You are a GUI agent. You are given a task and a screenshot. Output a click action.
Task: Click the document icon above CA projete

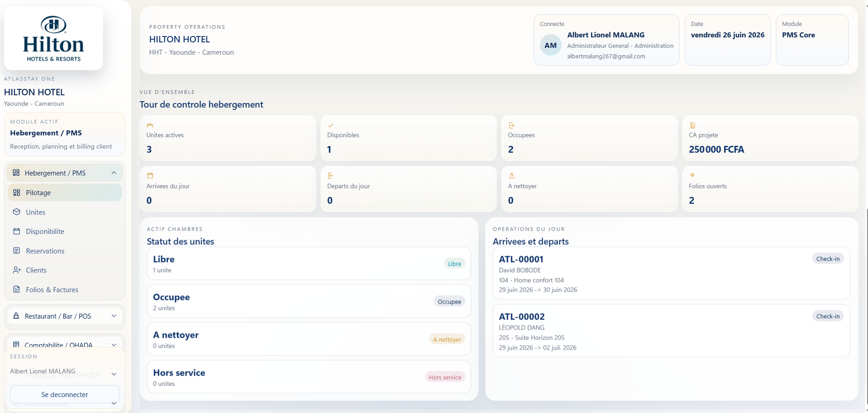coord(692,125)
